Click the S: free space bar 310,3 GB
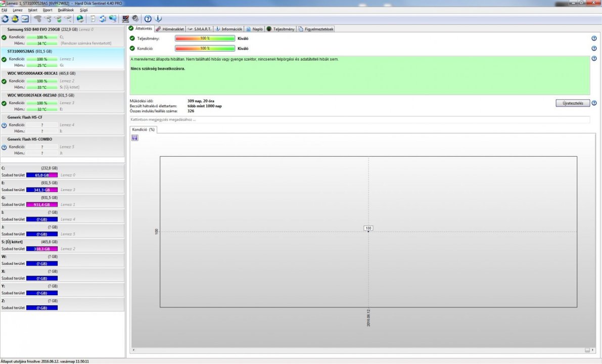The image size is (602, 364). pyautogui.click(x=42, y=249)
